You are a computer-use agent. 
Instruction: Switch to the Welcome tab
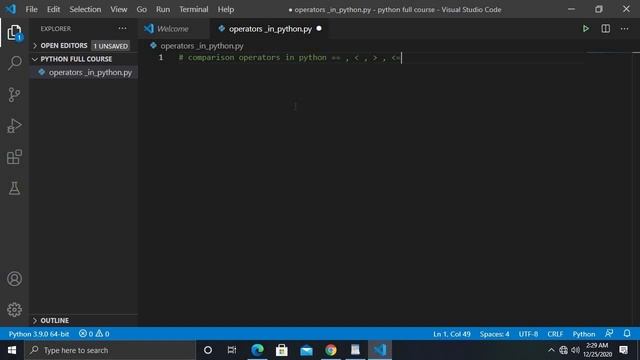tap(173, 29)
